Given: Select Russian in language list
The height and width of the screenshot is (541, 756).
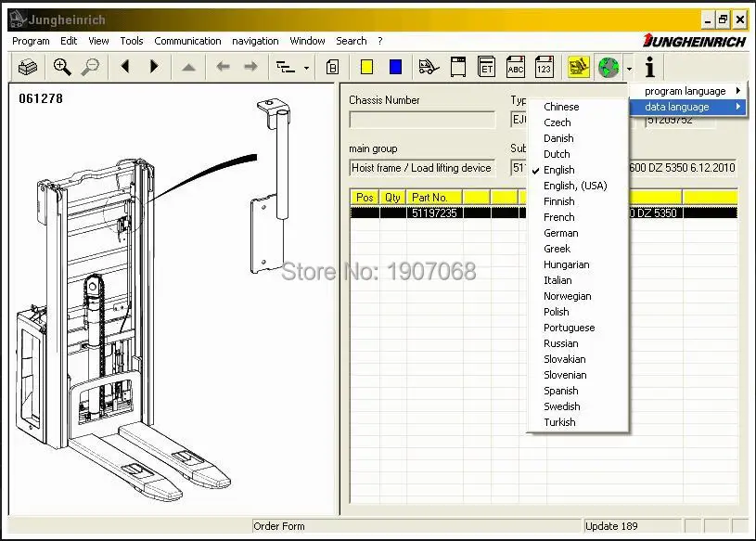Looking at the screenshot, I should click(579, 343).
